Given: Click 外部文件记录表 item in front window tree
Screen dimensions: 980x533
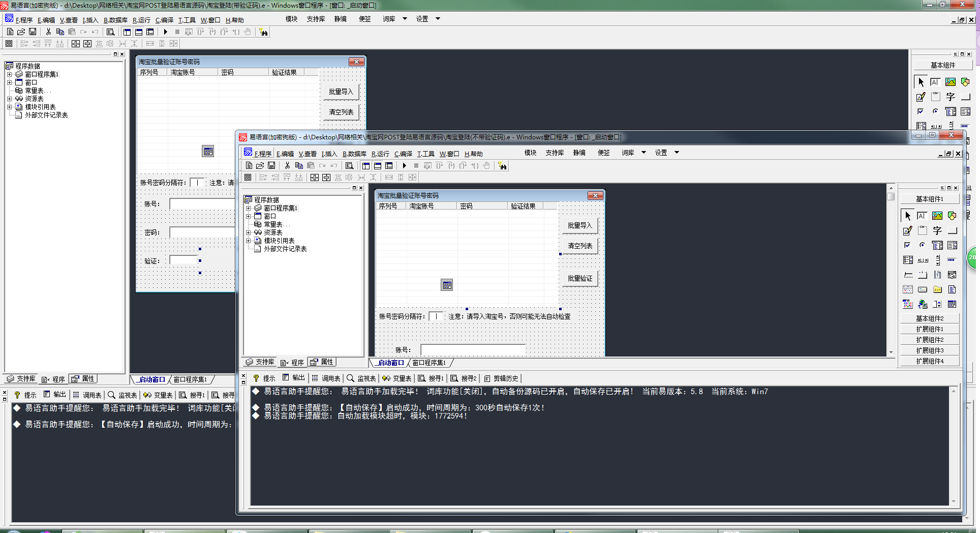Looking at the screenshot, I should coord(285,249).
